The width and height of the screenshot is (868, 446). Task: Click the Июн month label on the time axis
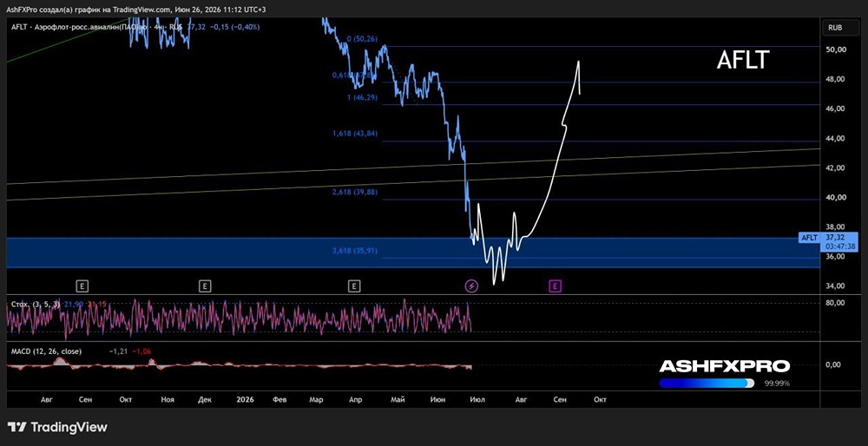tap(438, 399)
